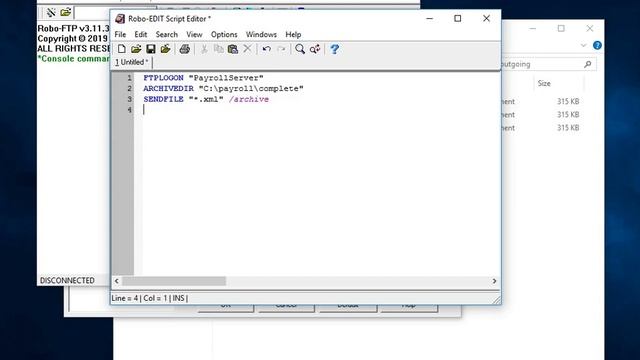The height and width of the screenshot is (360, 640).
Task: Click the horizontal scrollbar thumb
Action: click(174, 281)
